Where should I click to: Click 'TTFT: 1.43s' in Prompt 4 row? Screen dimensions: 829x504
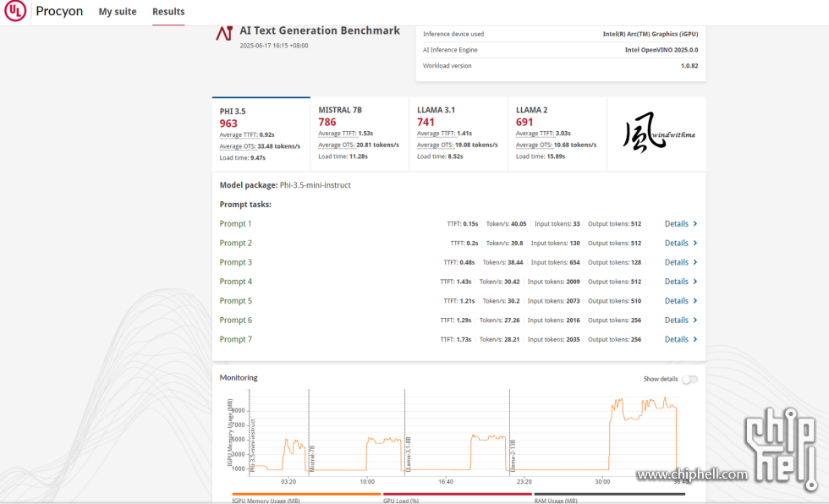click(456, 282)
